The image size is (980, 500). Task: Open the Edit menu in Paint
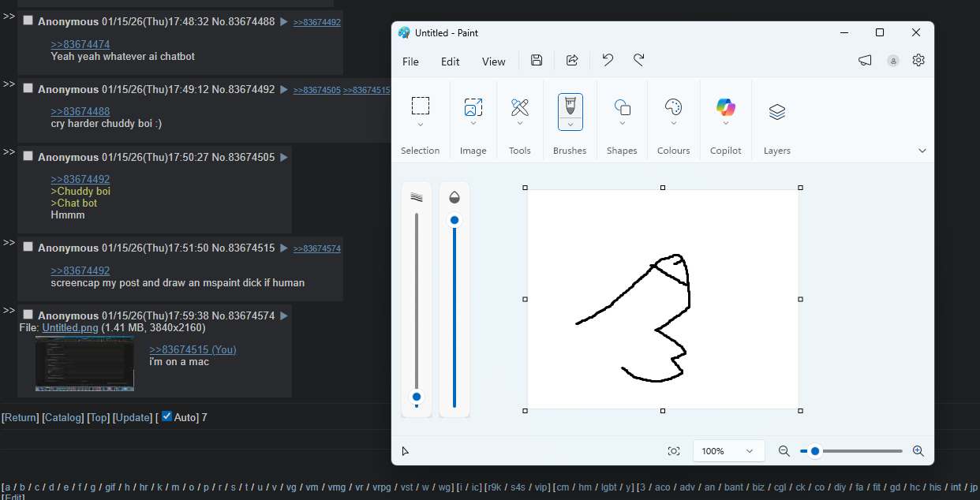tap(451, 62)
